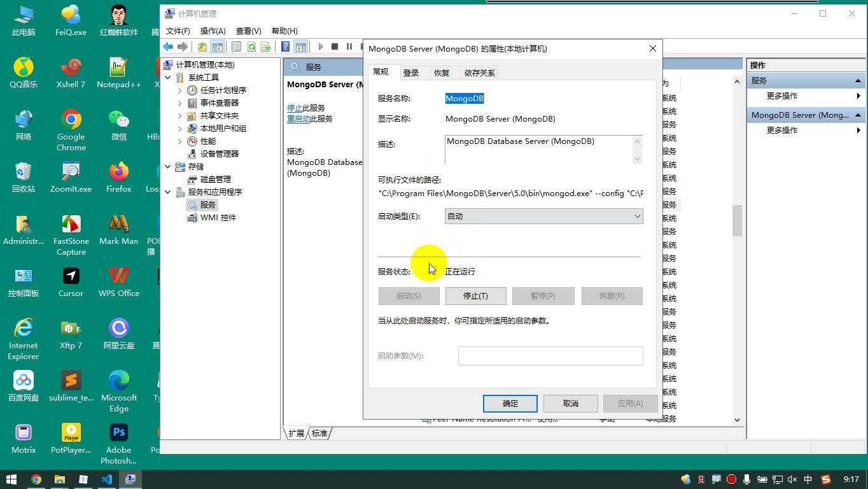
Task: Click the microphone tray icon
Action: pos(746,479)
